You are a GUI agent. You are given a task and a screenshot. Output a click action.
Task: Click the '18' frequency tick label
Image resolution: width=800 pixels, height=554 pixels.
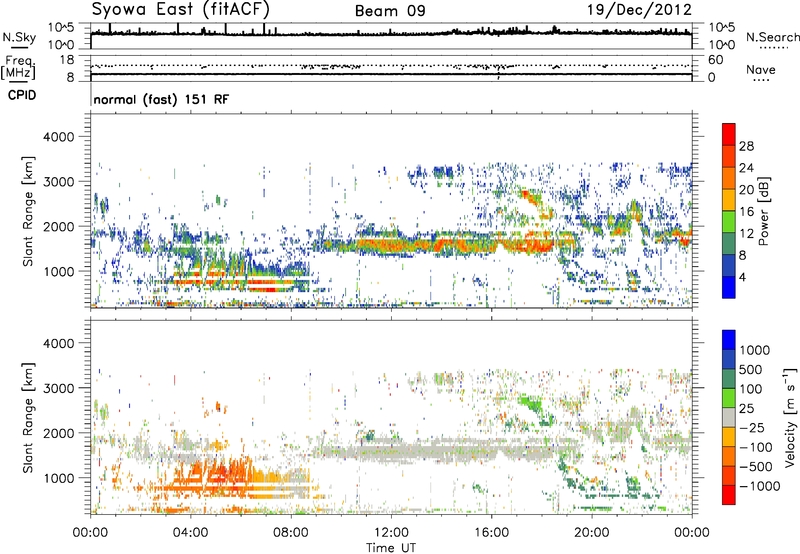[x=67, y=60]
